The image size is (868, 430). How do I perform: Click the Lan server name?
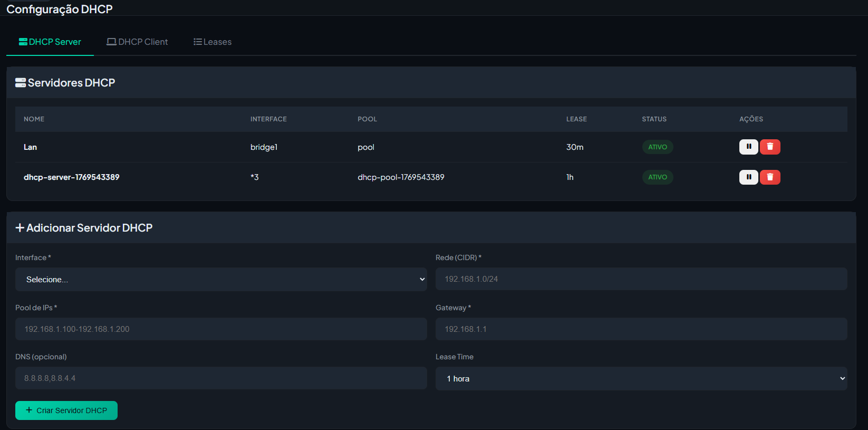pos(30,147)
